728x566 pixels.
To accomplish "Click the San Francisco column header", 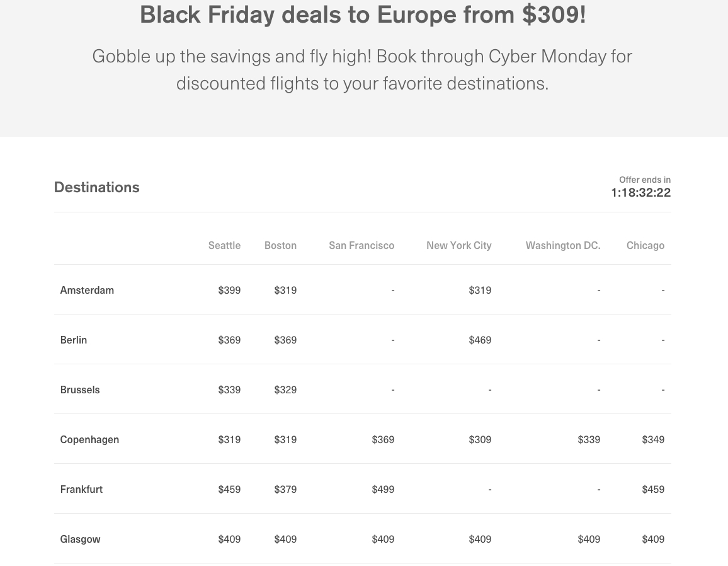I will click(361, 245).
